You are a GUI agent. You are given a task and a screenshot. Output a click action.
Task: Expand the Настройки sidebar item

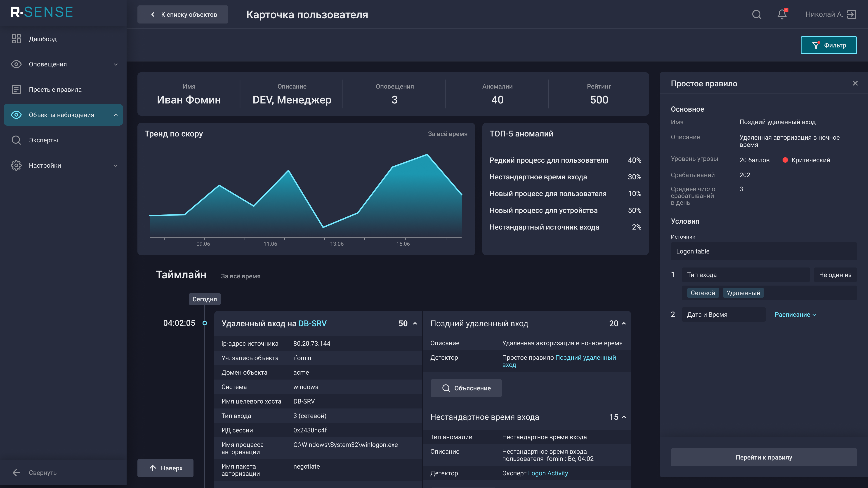116,165
